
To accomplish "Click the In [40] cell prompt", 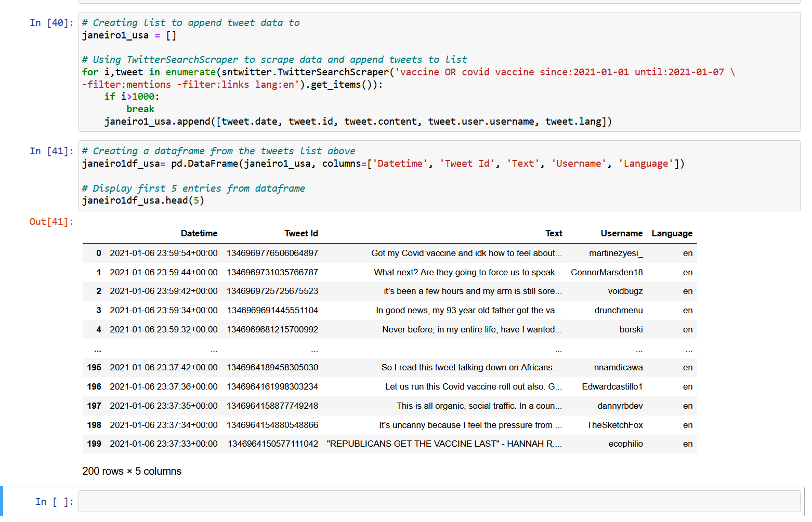I will pyautogui.click(x=52, y=22).
